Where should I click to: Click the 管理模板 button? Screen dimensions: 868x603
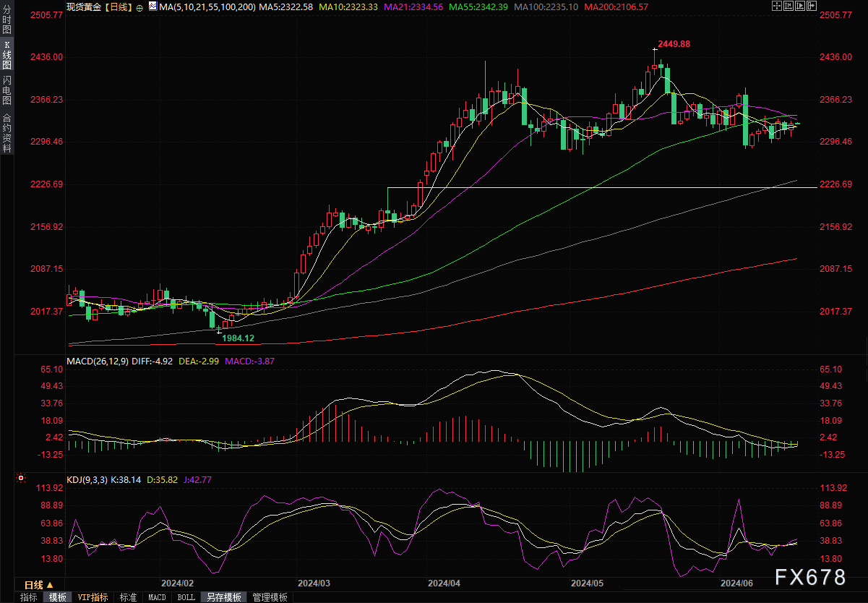point(270,597)
